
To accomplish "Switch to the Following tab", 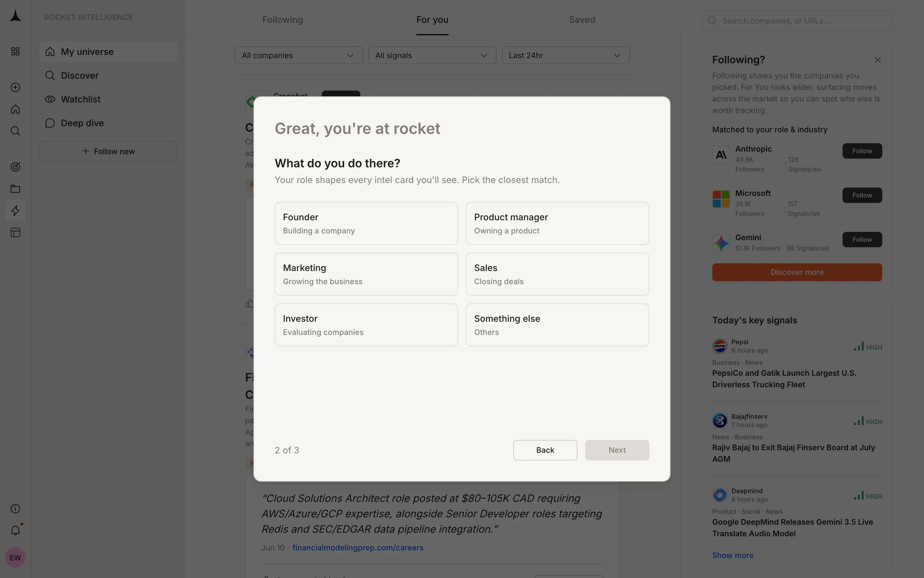I will click(283, 20).
